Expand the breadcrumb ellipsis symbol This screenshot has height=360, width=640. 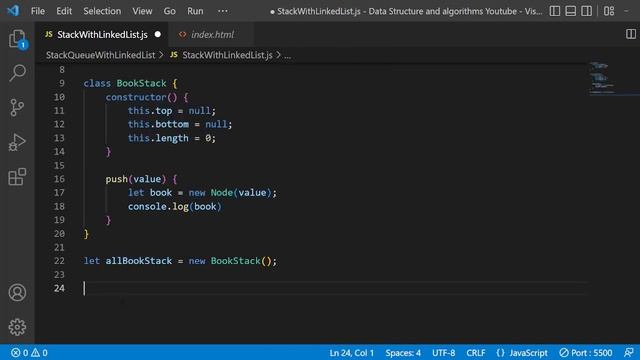[x=288, y=55]
